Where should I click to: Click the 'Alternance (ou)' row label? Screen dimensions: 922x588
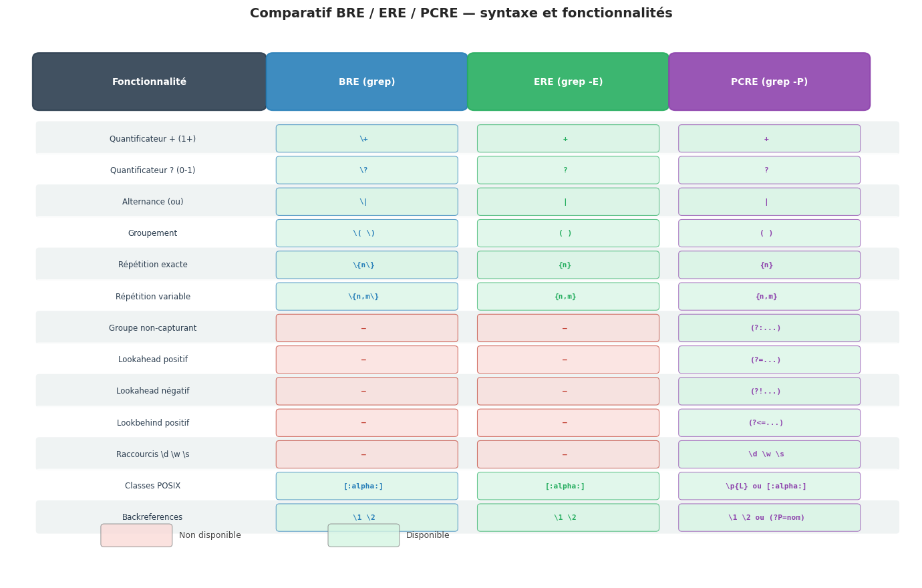pos(153,202)
